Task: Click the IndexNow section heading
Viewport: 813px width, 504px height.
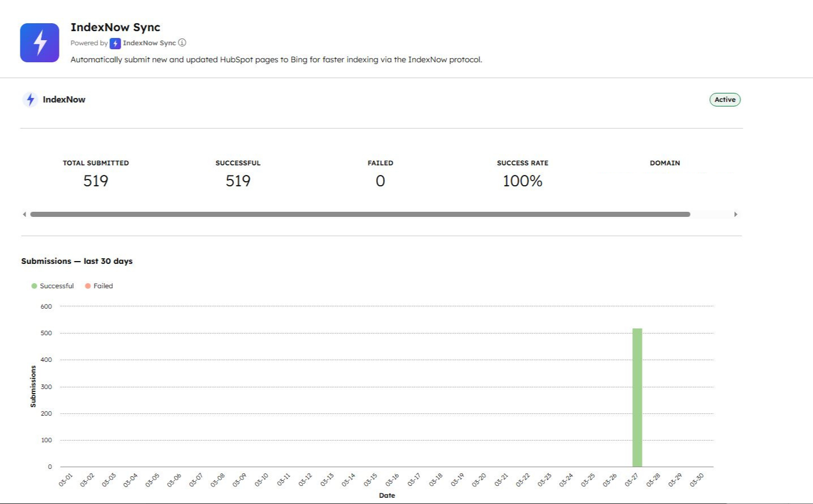Action: click(64, 100)
